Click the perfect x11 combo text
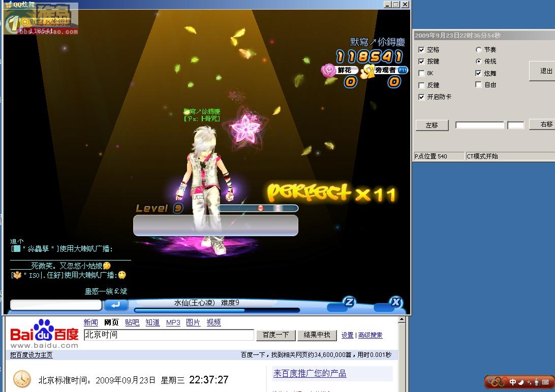Image resolution: width=555 pixels, height=392 pixels. (332, 193)
